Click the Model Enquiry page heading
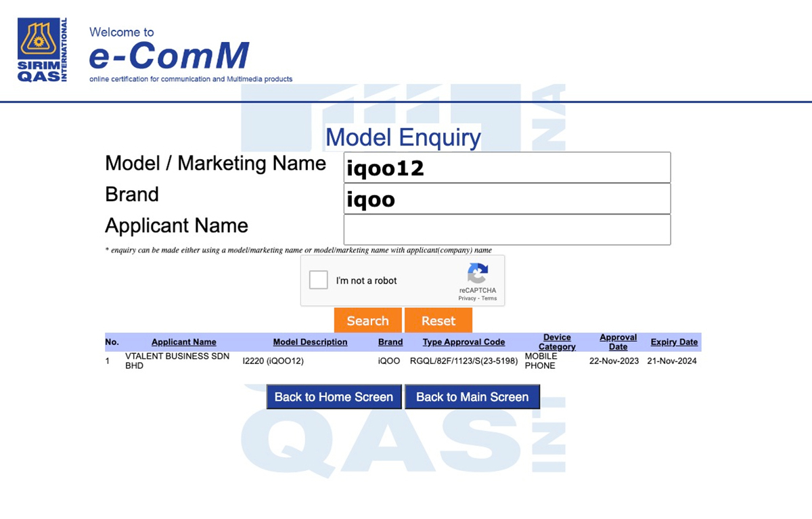This screenshot has width=812, height=519. [x=403, y=137]
